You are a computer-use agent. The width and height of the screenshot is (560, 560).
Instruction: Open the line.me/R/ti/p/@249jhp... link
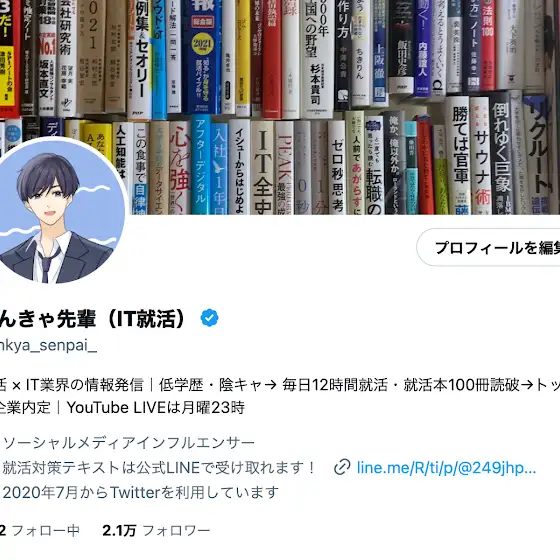(x=446, y=468)
